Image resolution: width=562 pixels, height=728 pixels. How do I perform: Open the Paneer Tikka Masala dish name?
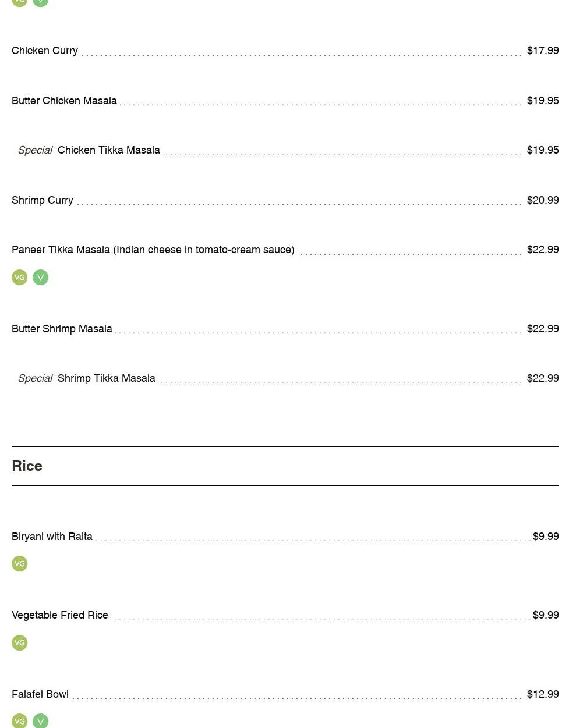pyautogui.click(x=153, y=250)
